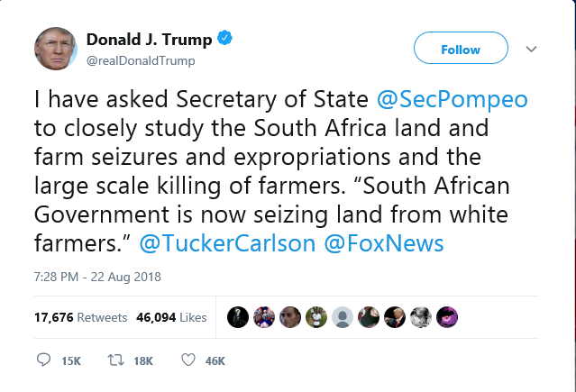The height and width of the screenshot is (392, 576).
Task: Click the default gray silhouette liker avatar
Action: (x=343, y=317)
